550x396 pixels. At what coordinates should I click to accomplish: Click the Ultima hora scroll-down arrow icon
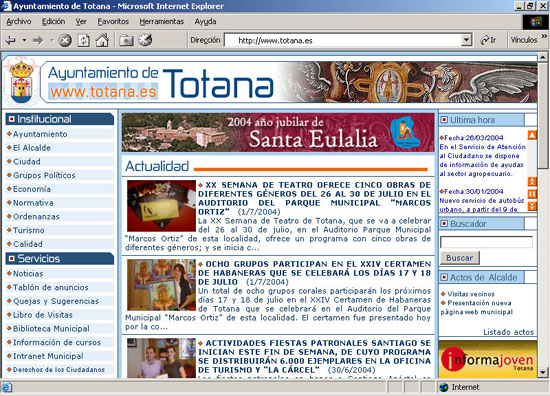(532, 206)
